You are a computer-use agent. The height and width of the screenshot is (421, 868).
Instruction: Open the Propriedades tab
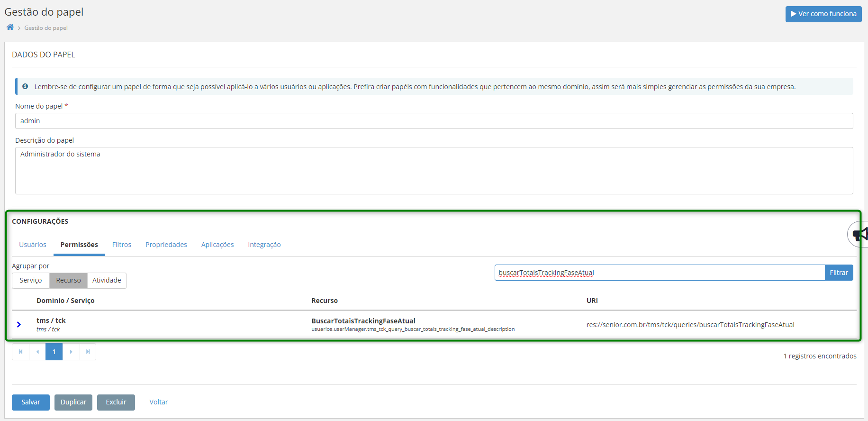(x=166, y=245)
